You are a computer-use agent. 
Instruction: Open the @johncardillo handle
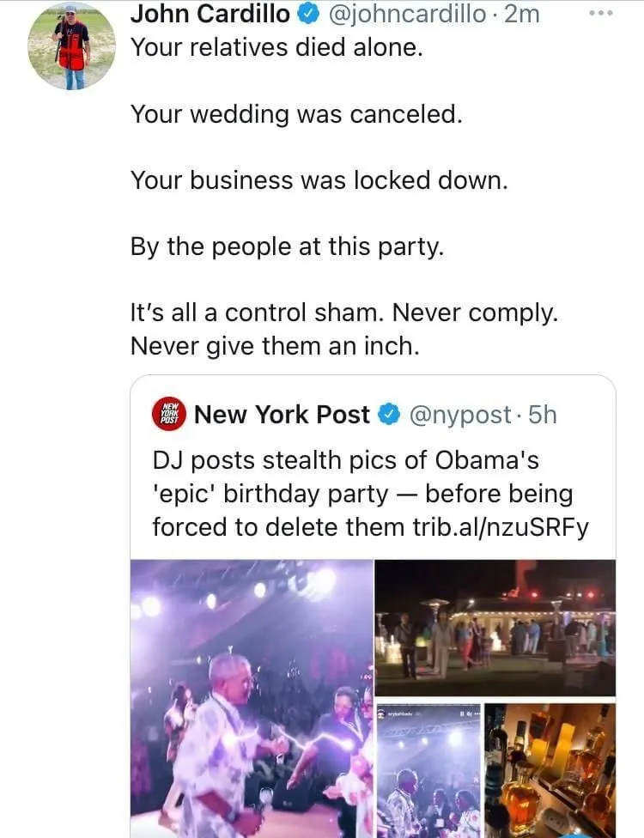coord(407,13)
